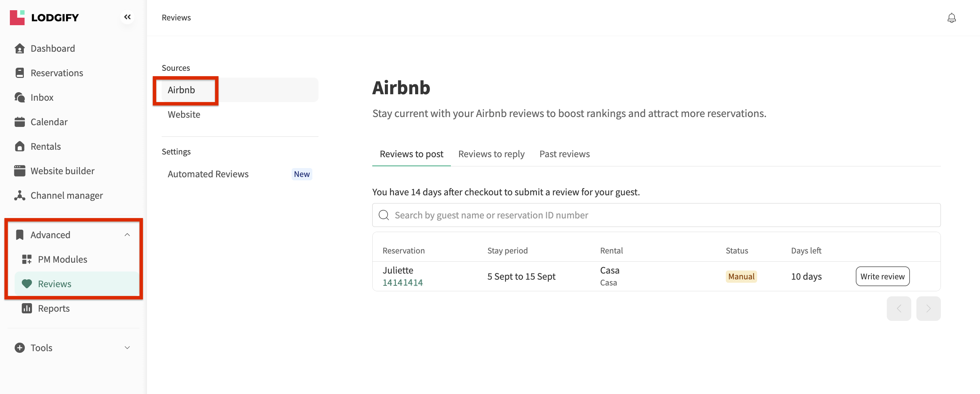
Task: Expand the Tools menu section
Action: coord(127,348)
